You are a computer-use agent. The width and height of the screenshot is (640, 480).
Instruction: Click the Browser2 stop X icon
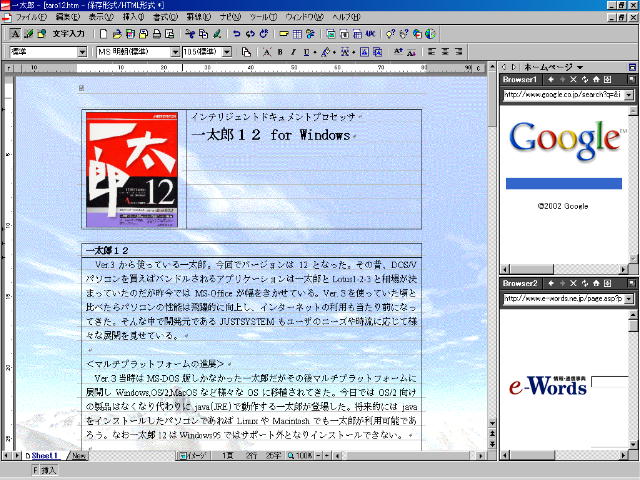click(x=573, y=283)
